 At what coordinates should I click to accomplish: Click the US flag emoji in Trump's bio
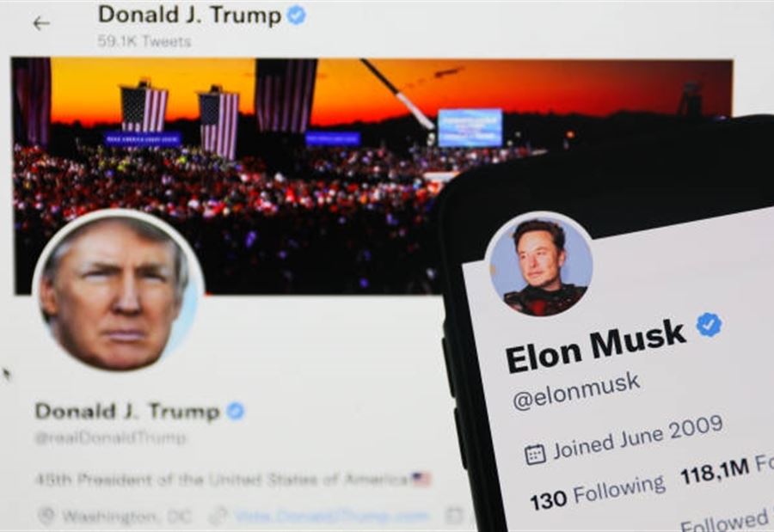click(421, 479)
